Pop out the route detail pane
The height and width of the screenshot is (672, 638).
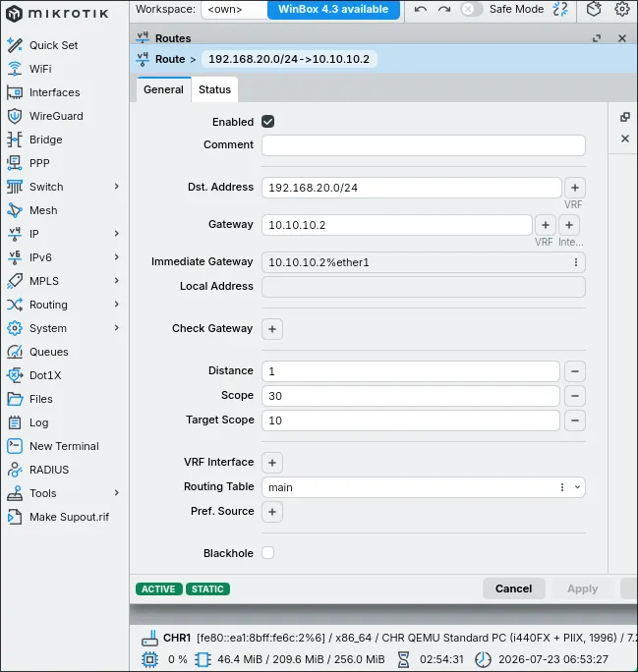[x=625, y=117]
